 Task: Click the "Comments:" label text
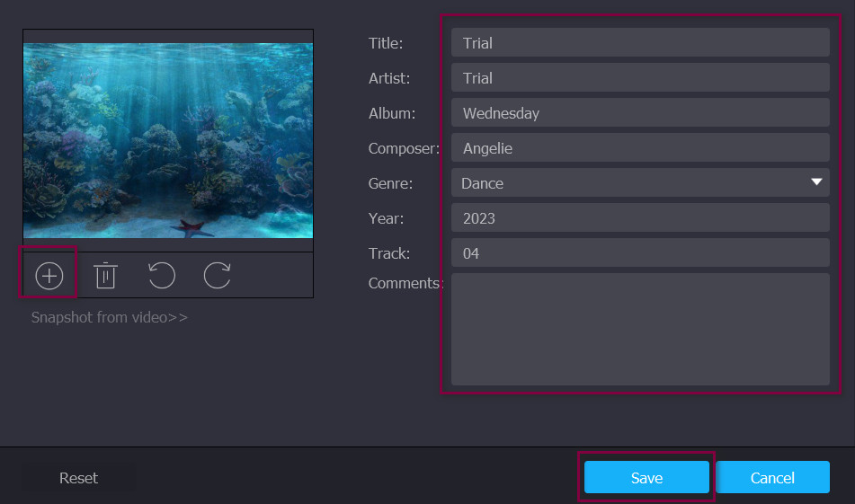[405, 283]
